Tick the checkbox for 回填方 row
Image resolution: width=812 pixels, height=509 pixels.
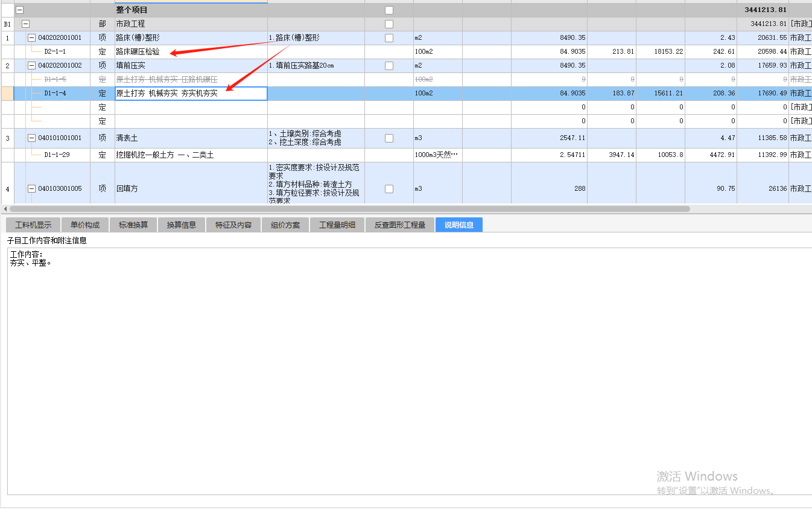[389, 189]
